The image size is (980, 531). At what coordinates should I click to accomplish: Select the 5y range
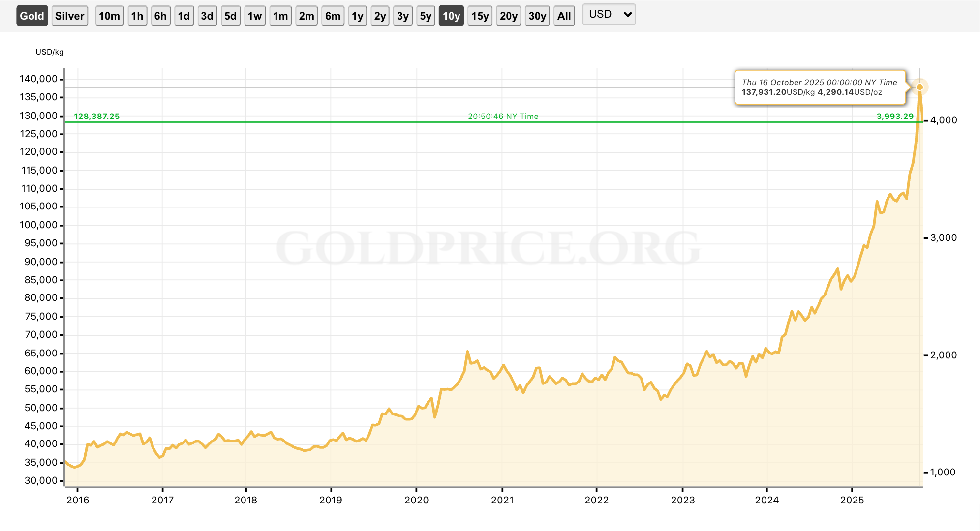point(426,16)
